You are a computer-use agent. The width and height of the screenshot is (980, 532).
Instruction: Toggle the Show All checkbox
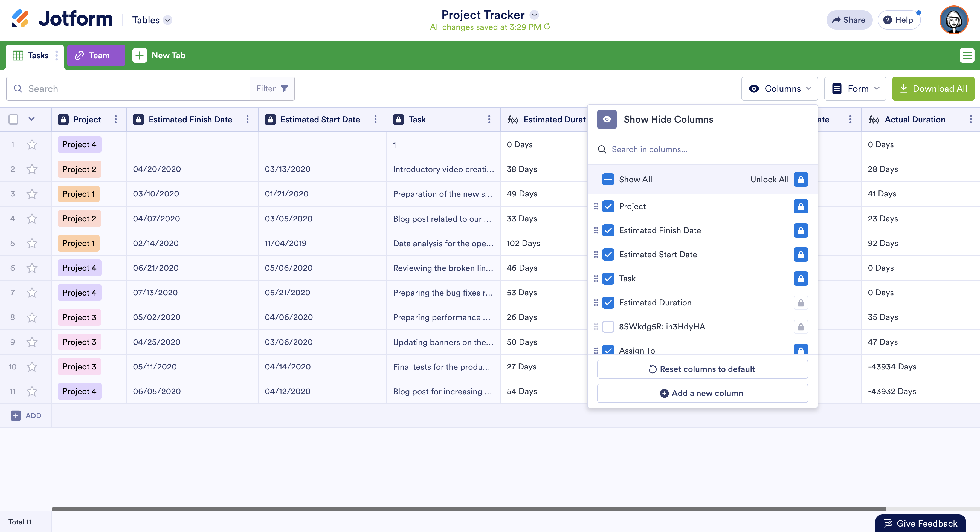(x=608, y=179)
